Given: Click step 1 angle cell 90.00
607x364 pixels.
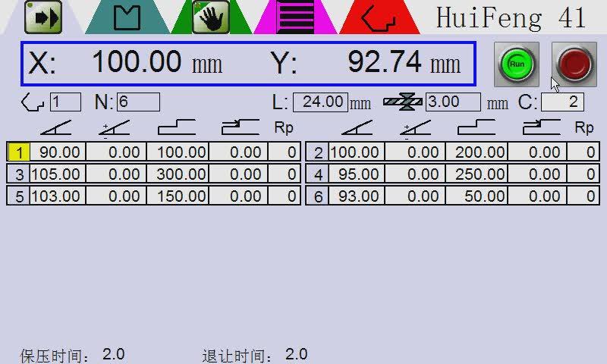Looking at the screenshot, I should pos(58,152).
